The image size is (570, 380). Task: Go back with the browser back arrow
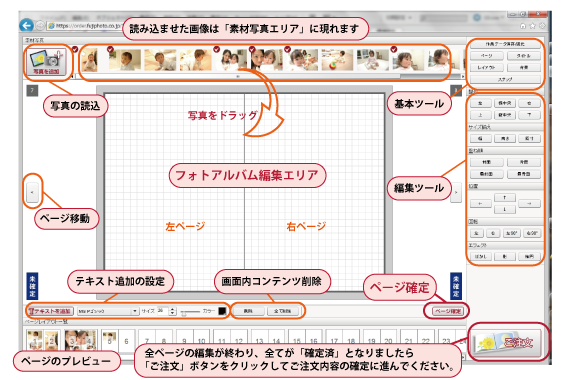(27, 25)
